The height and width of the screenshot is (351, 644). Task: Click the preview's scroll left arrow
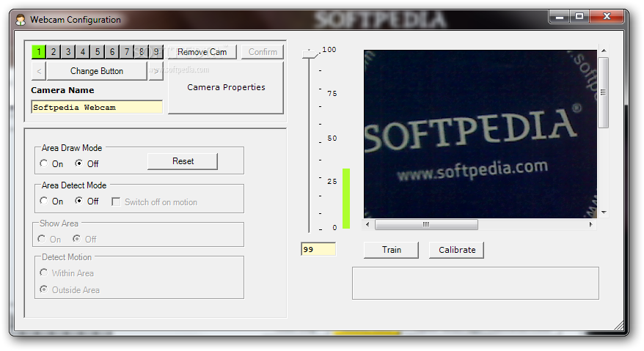pyautogui.click(x=367, y=224)
